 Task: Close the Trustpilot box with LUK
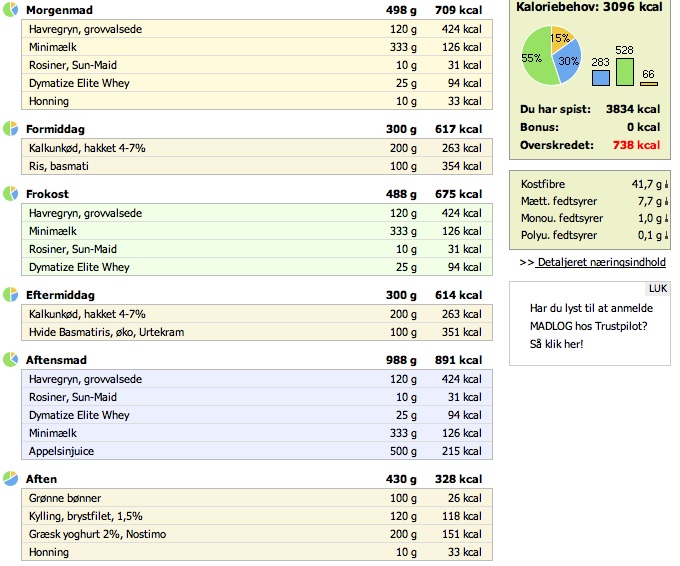pyautogui.click(x=658, y=288)
